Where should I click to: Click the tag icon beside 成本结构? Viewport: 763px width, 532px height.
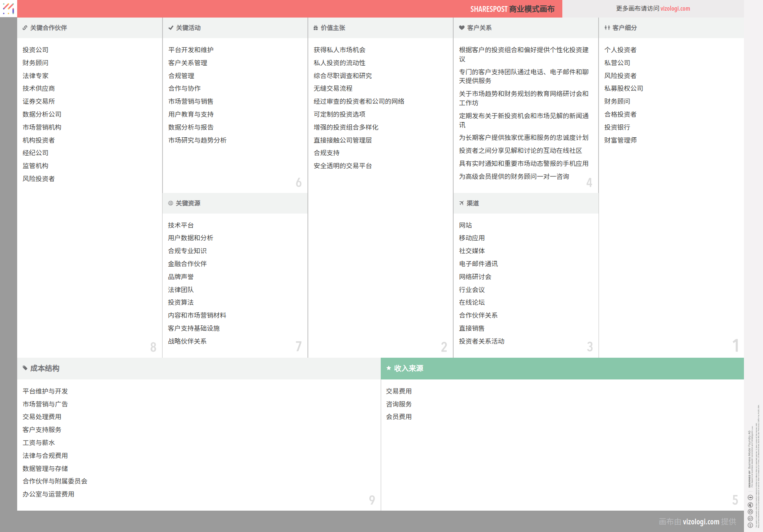point(25,368)
